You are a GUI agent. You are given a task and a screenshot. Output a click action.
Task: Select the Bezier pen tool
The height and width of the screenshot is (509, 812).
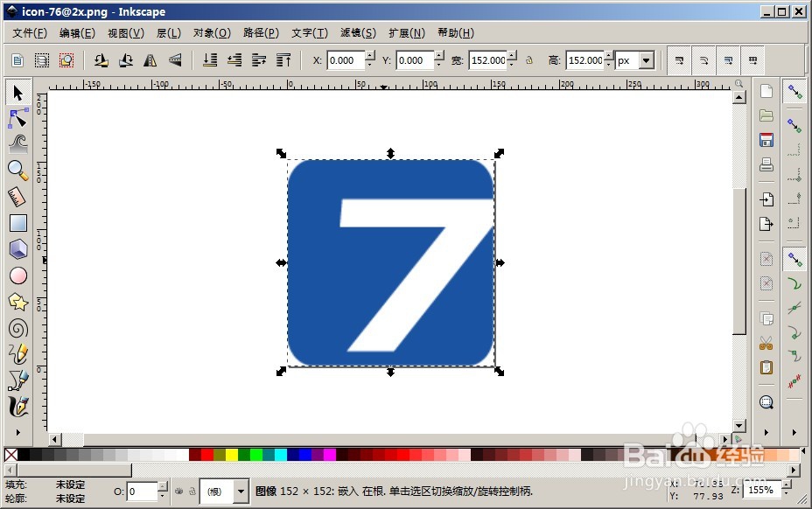(x=18, y=380)
